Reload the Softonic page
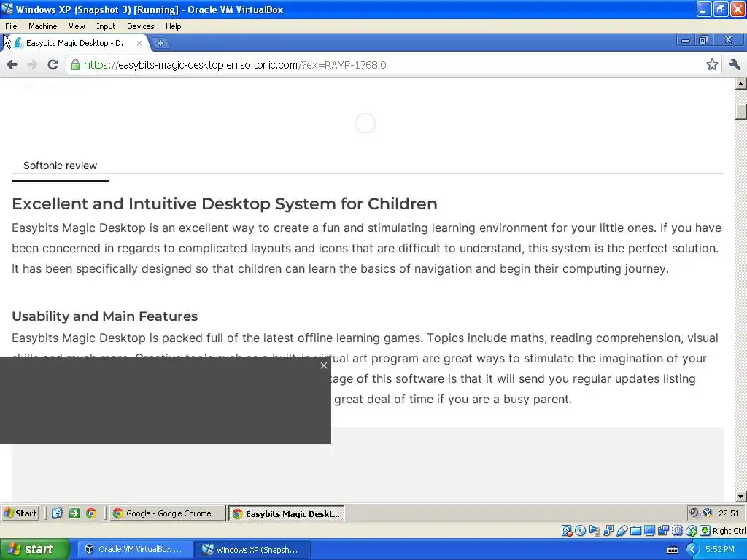The width and height of the screenshot is (747, 560). 53,65
